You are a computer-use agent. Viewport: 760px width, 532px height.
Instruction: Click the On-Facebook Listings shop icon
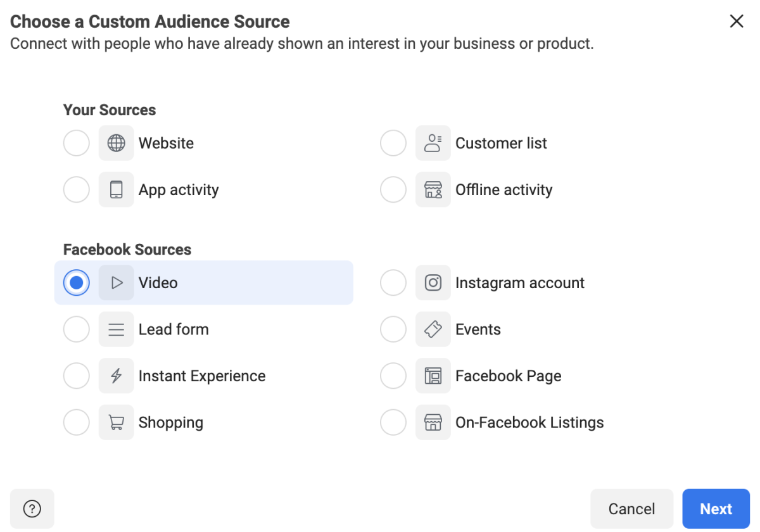(433, 422)
